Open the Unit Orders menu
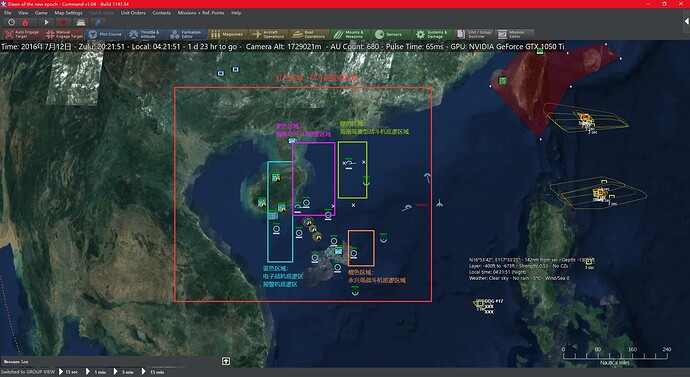Viewport: 690px width, 377px height. click(133, 13)
